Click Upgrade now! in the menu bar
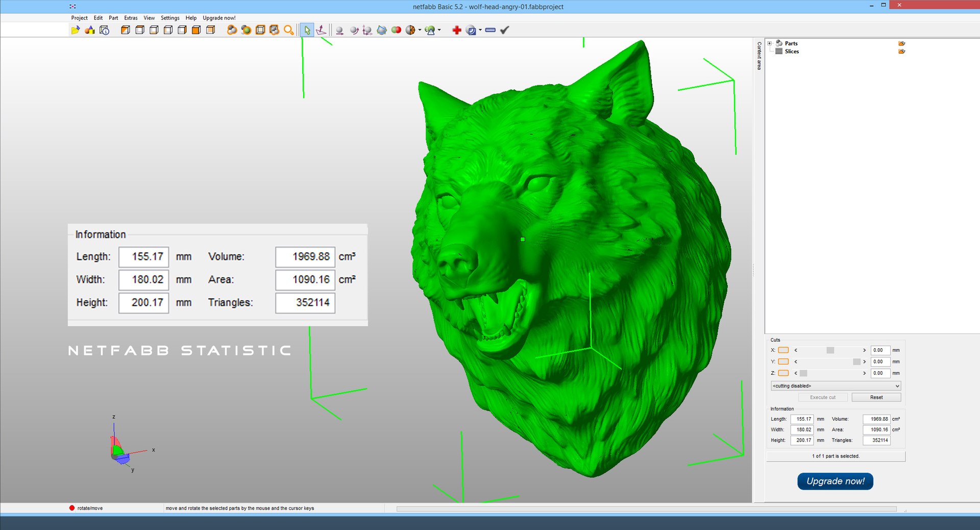 coord(219,18)
